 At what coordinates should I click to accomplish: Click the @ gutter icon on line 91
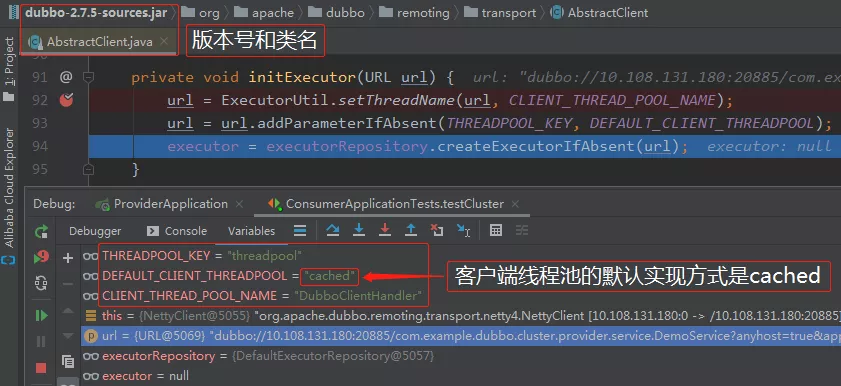click(x=65, y=77)
